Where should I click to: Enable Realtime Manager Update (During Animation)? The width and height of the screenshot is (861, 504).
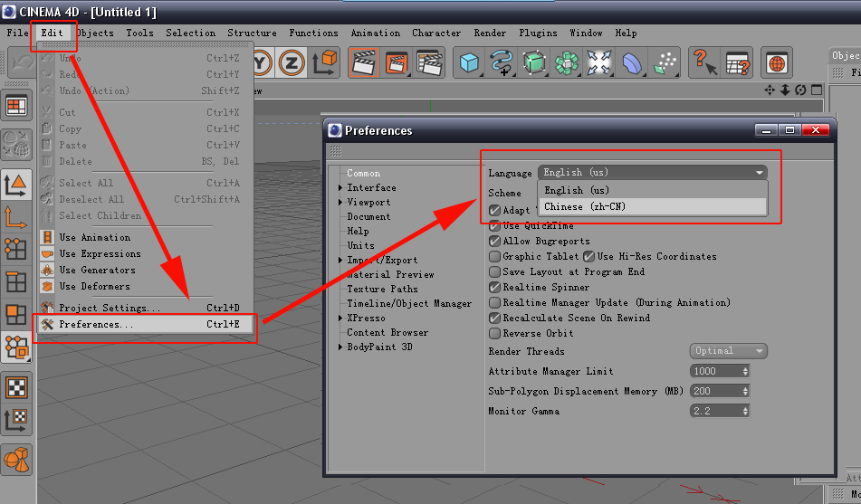494,302
